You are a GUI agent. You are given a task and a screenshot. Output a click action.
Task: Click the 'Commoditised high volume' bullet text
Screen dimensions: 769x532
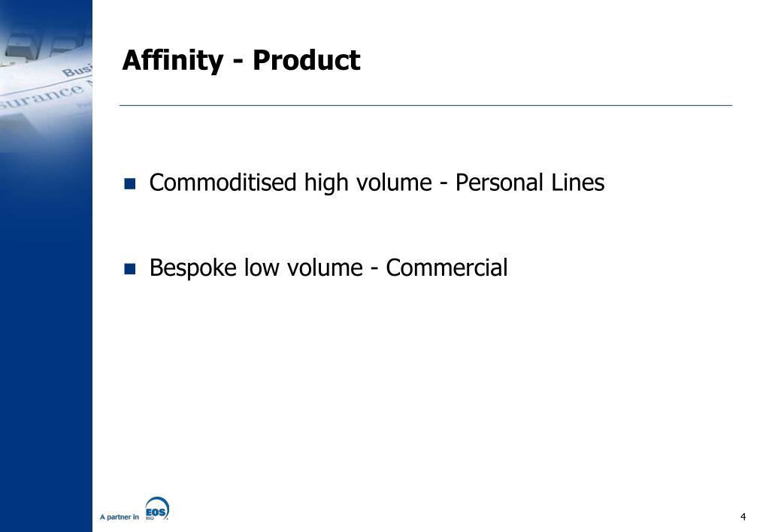point(289,183)
